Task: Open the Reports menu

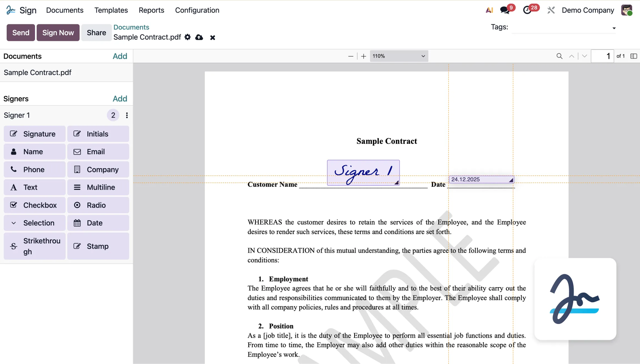Action: (x=151, y=10)
